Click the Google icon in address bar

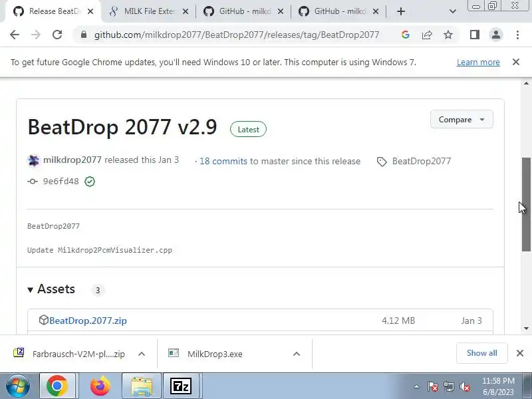(x=406, y=35)
